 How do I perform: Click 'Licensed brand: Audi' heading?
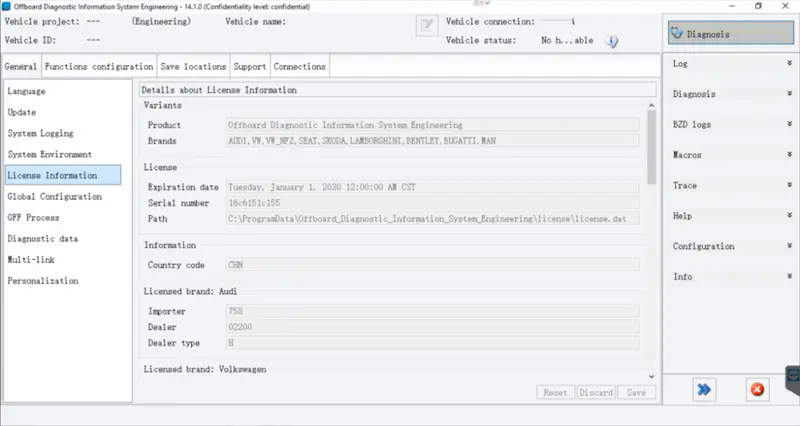[190, 291]
